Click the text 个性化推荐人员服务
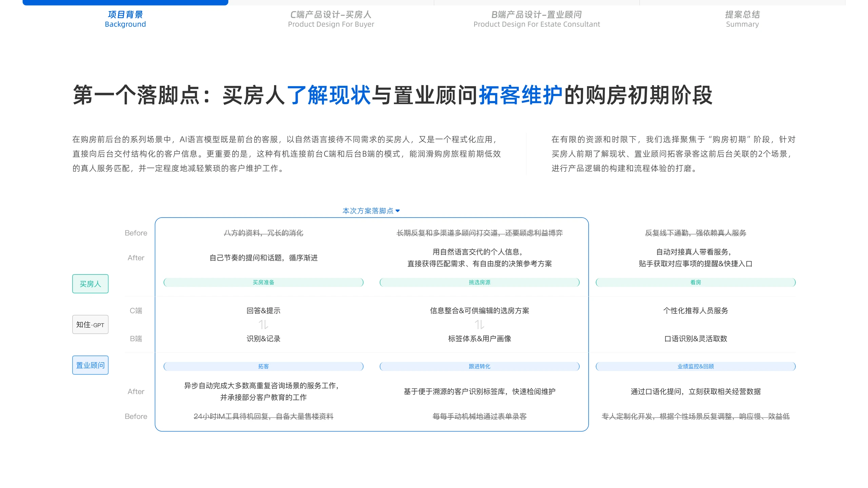Image resolution: width=868 pixels, height=488 pixels. pos(695,311)
